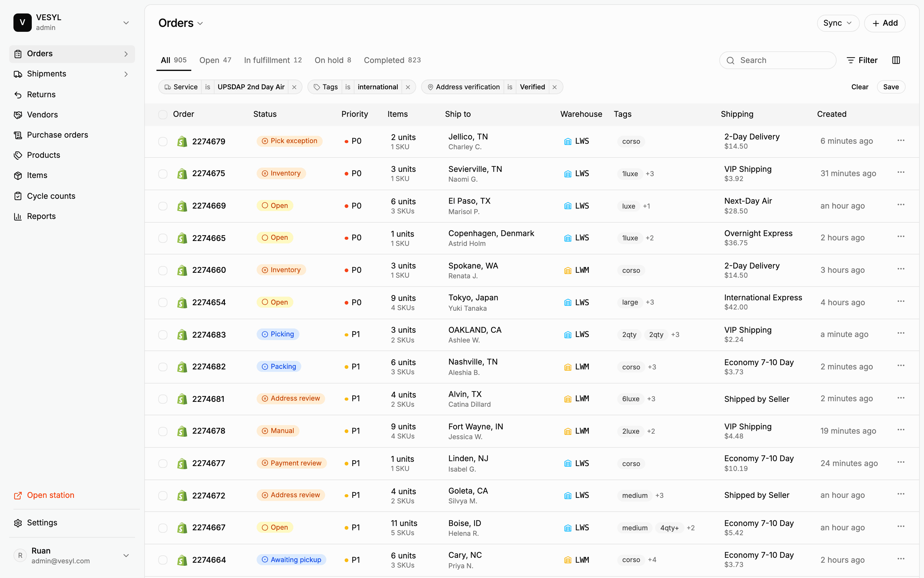
Task: Click the Vendors handshake icon in sidebar
Action: (x=18, y=115)
